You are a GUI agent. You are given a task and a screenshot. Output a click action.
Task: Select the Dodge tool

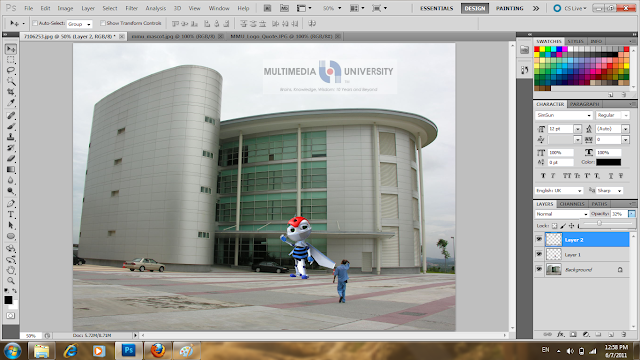point(11,191)
